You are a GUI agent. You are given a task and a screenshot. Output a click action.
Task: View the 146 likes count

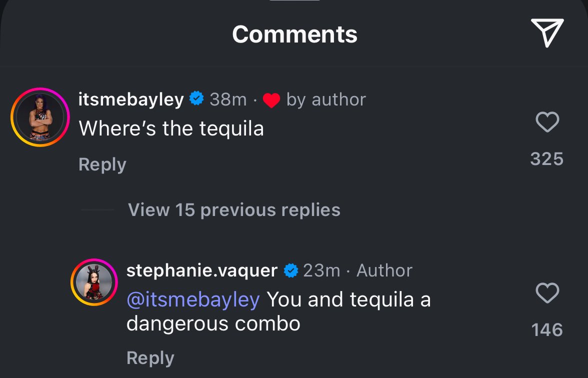click(x=547, y=330)
